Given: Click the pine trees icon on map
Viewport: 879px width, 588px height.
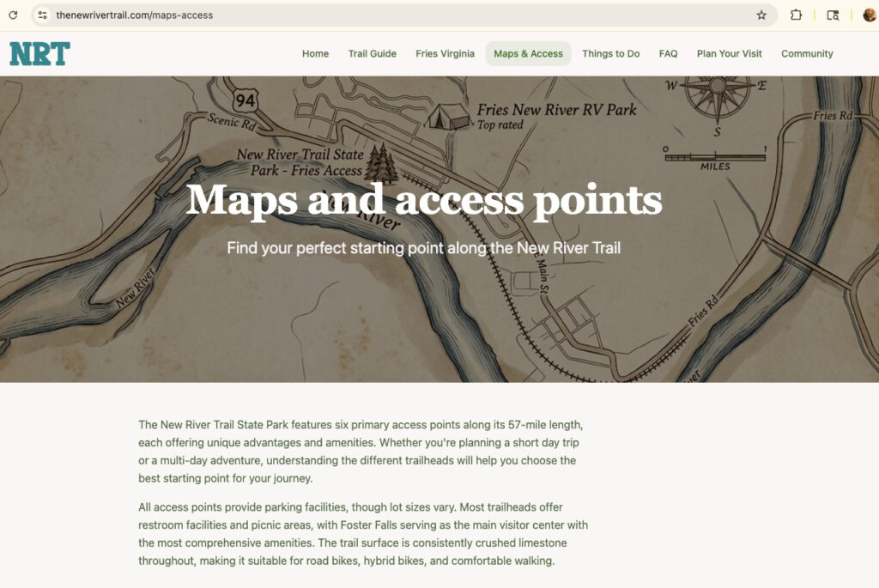Looking at the screenshot, I should [382, 164].
